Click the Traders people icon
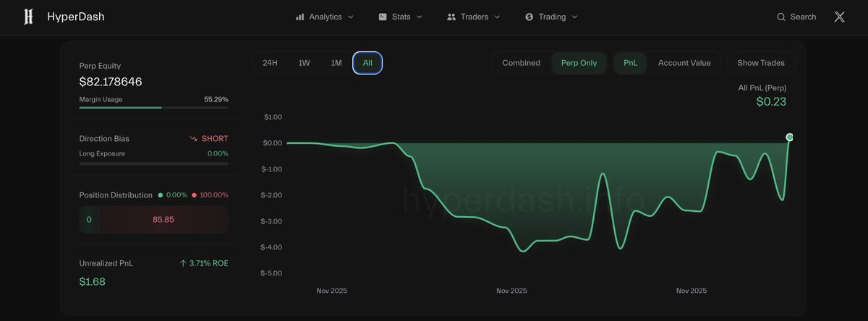Viewport: 868px width, 321px height. click(451, 17)
